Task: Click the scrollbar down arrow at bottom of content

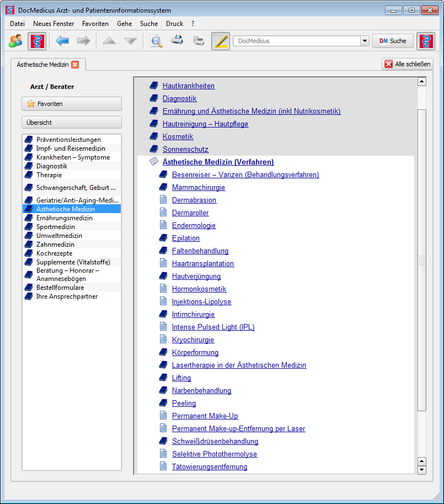Action: click(x=422, y=470)
